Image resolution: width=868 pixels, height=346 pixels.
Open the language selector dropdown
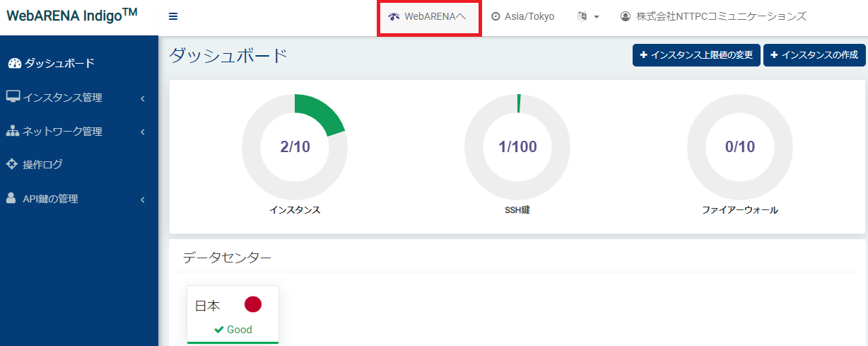tap(588, 17)
